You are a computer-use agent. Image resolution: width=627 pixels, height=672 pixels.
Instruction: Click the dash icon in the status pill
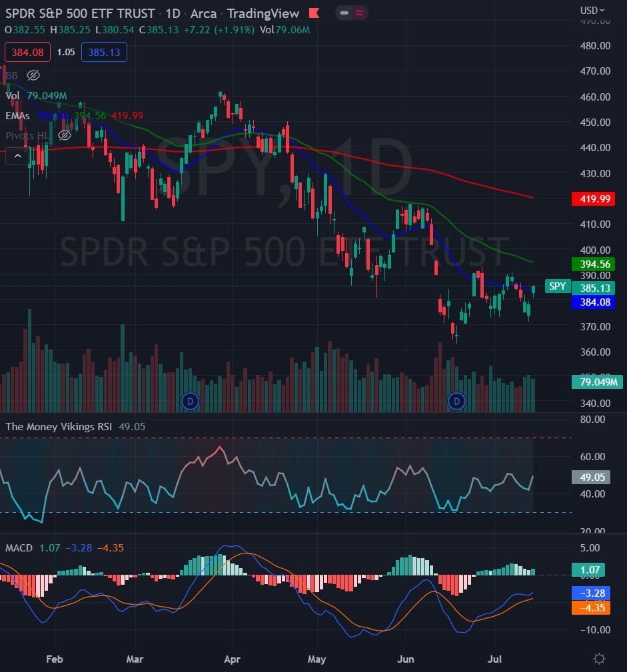coord(344,13)
